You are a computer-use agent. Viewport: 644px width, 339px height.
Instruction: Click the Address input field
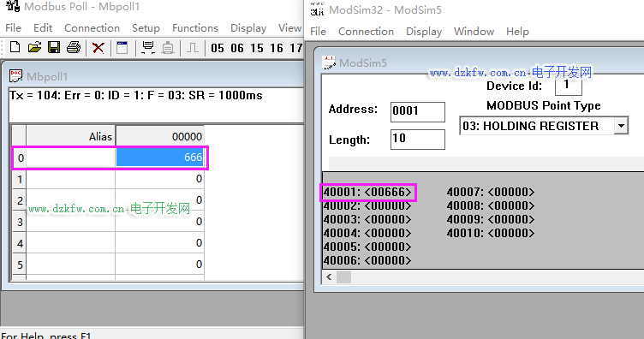point(418,111)
